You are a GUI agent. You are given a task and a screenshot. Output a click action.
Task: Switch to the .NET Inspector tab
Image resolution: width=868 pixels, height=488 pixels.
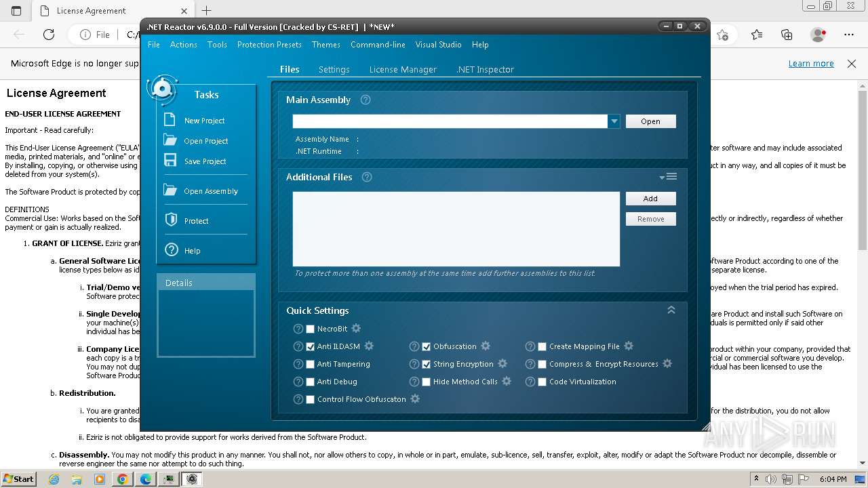click(x=485, y=69)
